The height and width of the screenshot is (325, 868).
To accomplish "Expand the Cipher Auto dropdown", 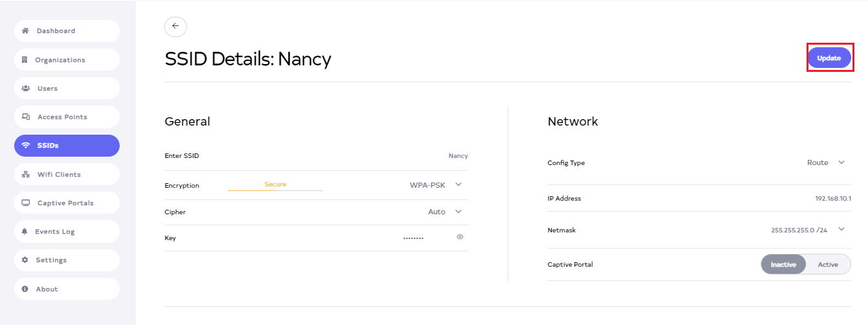I will 459,211.
